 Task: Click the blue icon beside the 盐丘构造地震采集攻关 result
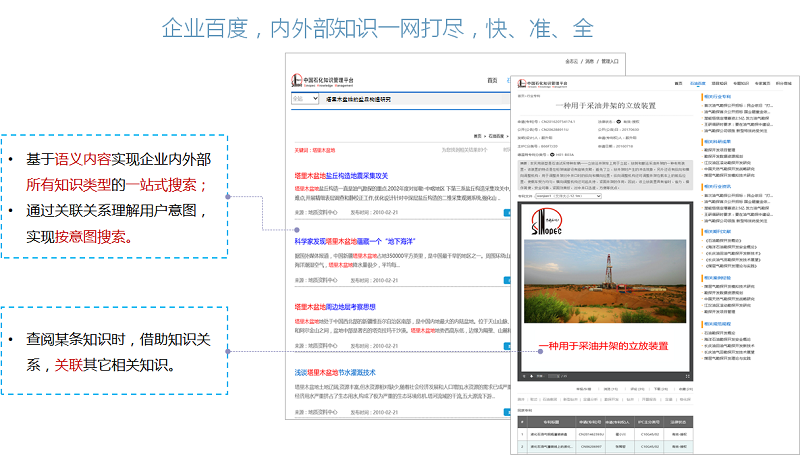tap(508, 212)
